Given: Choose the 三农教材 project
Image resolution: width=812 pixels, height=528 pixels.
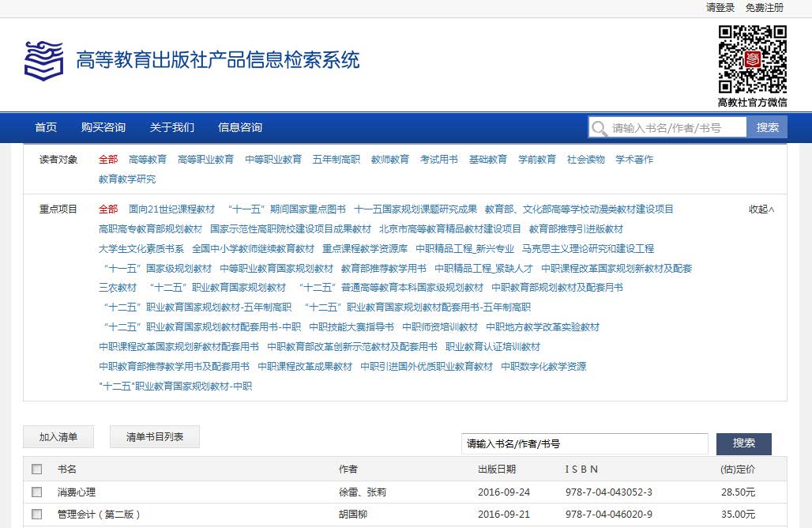Looking at the screenshot, I should click(x=118, y=288).
